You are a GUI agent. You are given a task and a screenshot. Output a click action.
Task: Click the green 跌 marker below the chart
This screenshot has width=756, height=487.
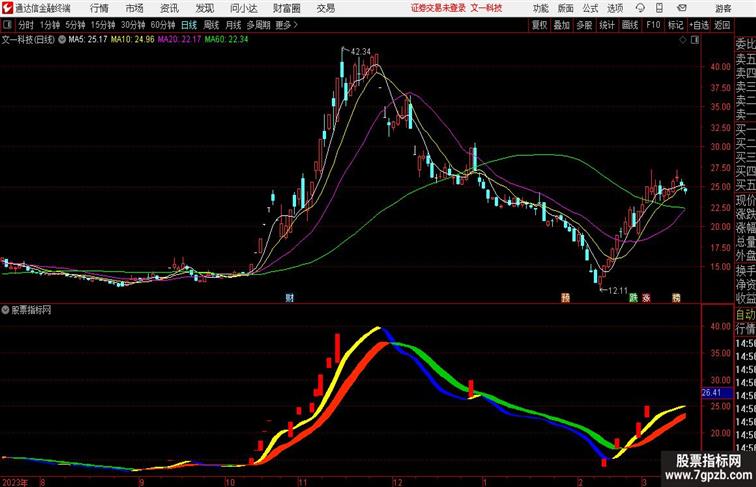click(x=633, y=298)
